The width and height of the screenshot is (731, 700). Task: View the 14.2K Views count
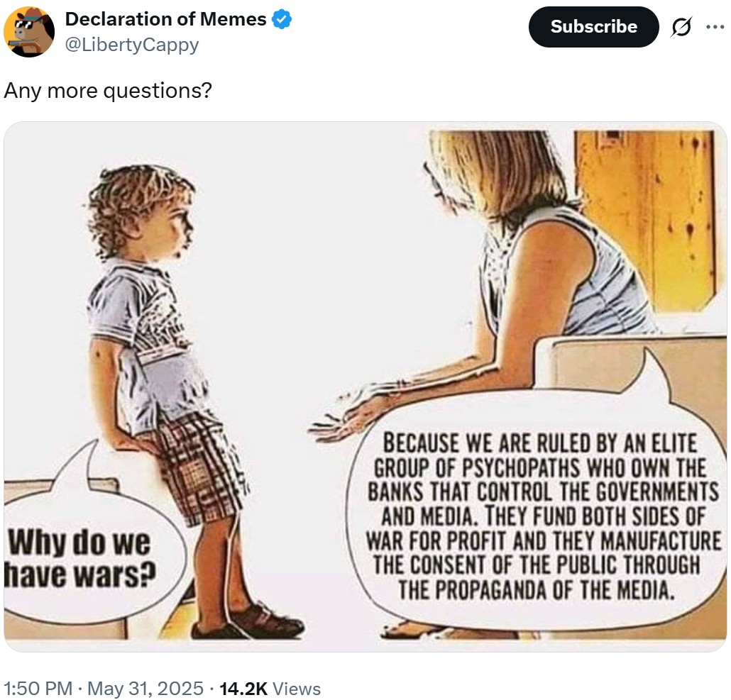pos(270,689)
